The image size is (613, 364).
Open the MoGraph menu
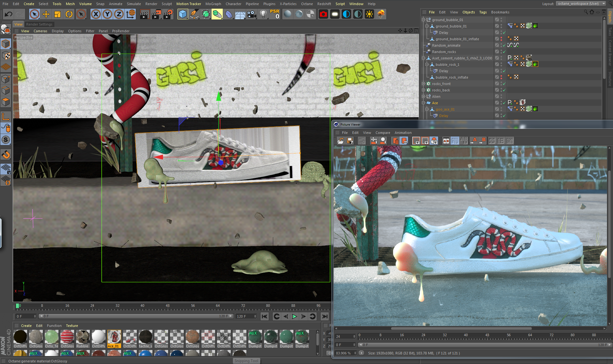tap(213, 4)
